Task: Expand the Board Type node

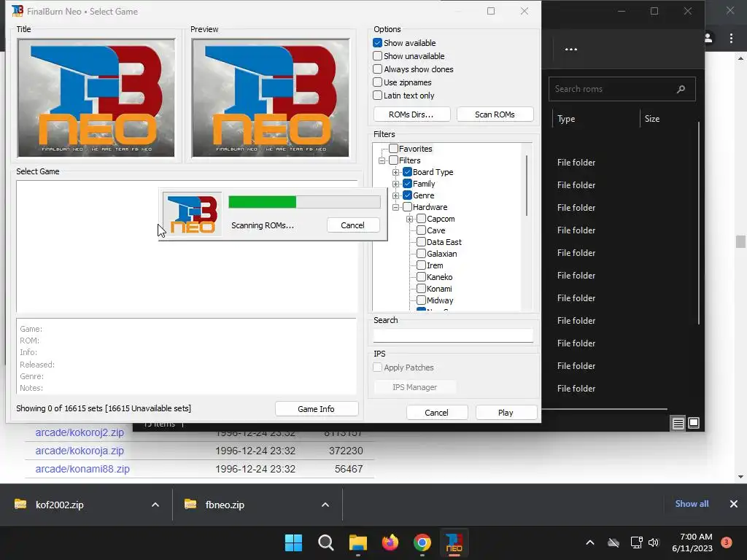Action: (x=396, y=172)
